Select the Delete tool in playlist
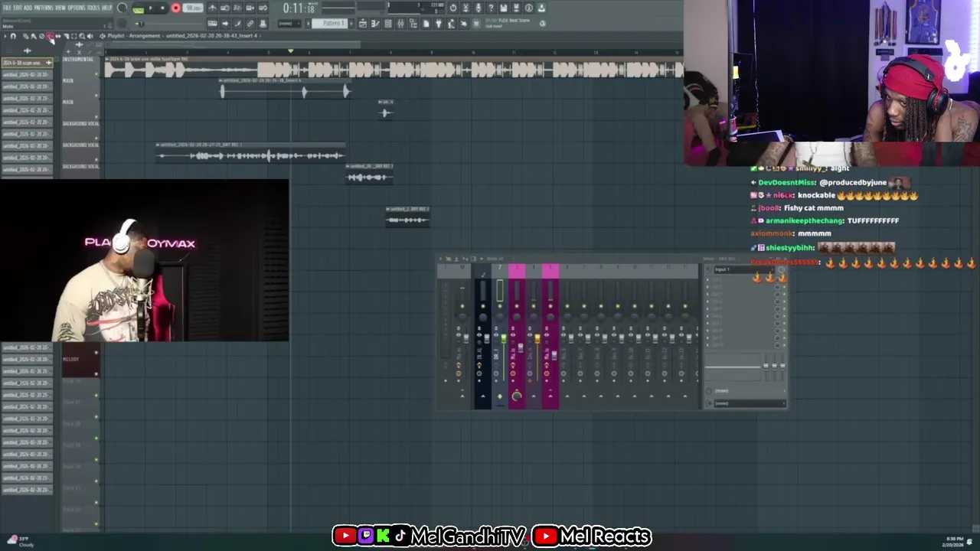 (x=42, y=36)
